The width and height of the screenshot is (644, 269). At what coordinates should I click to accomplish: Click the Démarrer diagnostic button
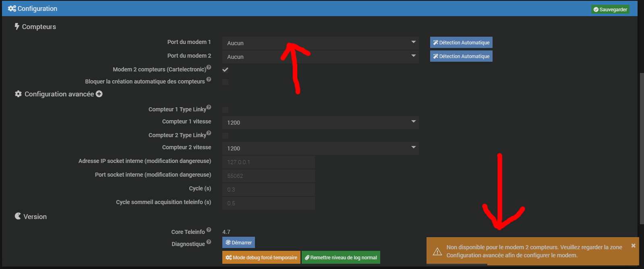pos(238,242)
